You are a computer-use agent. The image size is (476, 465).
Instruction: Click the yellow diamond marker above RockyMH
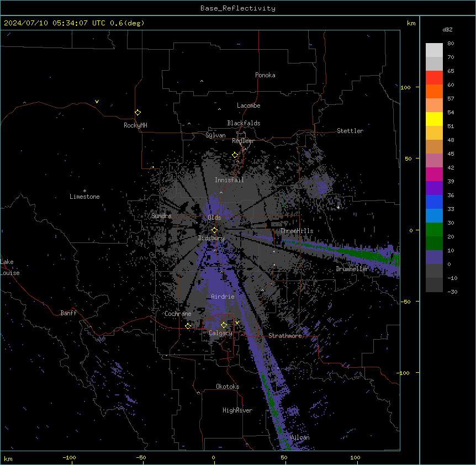click(x=138, y=113)
